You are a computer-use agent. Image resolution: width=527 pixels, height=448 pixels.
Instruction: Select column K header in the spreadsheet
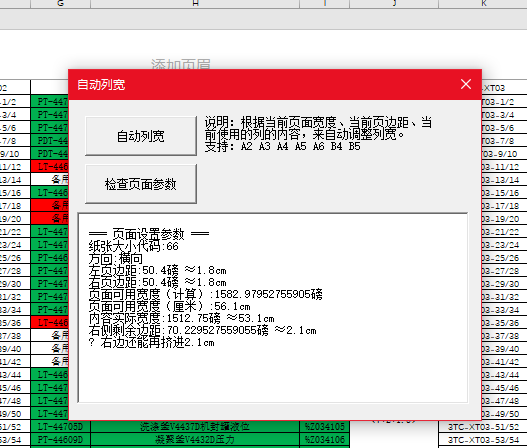point(483,4)
